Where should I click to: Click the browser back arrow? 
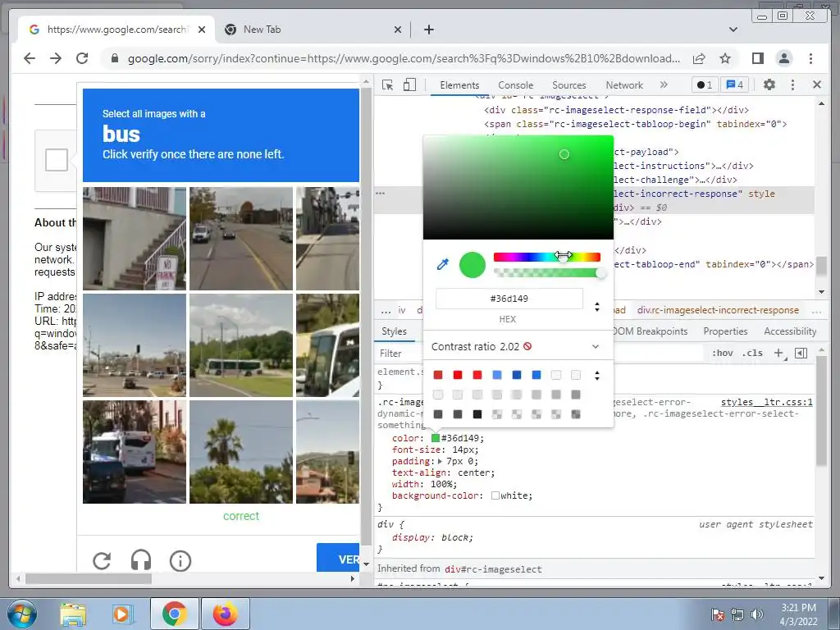pyautogui.click(x=30, y=58)
